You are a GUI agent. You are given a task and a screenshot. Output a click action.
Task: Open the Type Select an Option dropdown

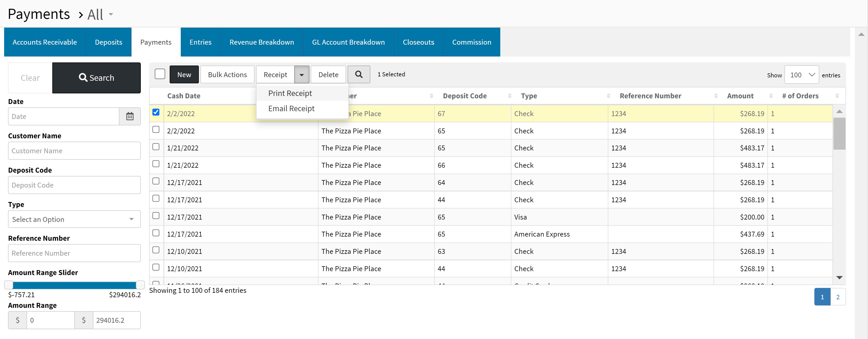[74, 219]
